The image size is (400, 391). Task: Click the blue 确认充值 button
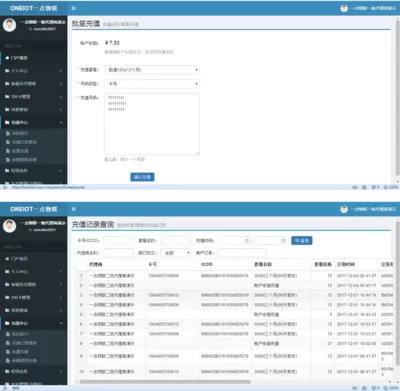click(142, 177)
